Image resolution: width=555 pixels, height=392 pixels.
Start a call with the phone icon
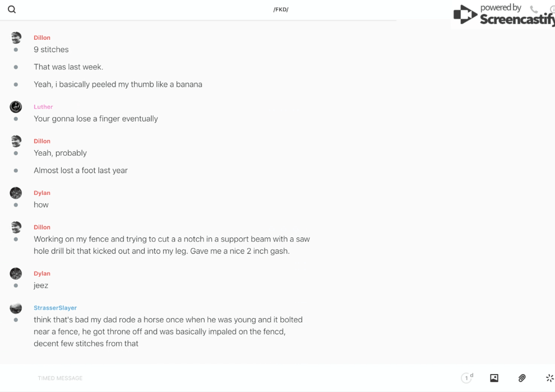pos(534,10)
